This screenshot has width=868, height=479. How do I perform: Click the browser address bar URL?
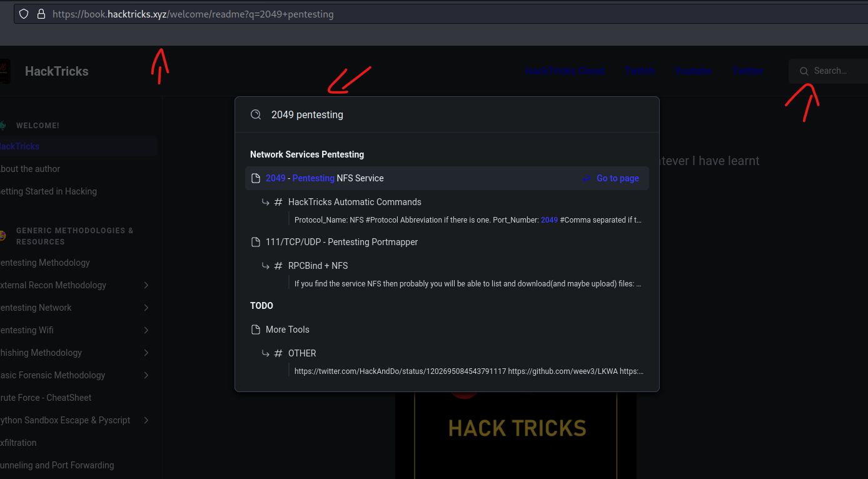tap(193, 14)
